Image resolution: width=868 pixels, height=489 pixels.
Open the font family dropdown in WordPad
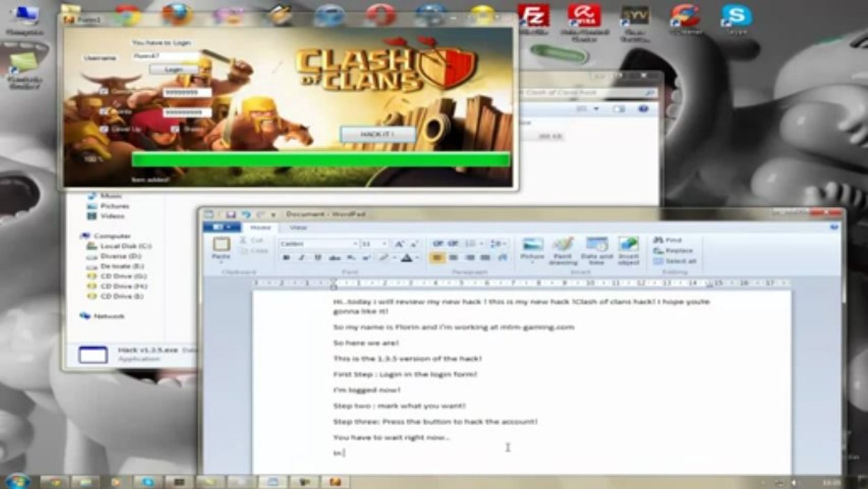pyautogui.click(x=354, y=244)
